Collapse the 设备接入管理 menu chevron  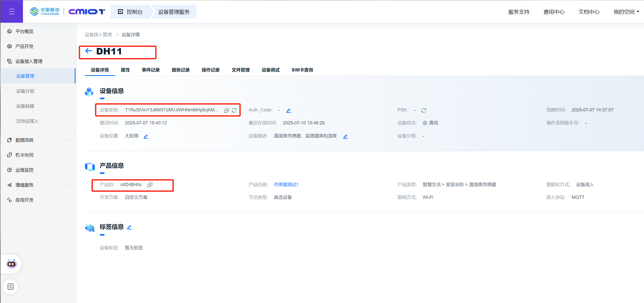click(66, 61)
